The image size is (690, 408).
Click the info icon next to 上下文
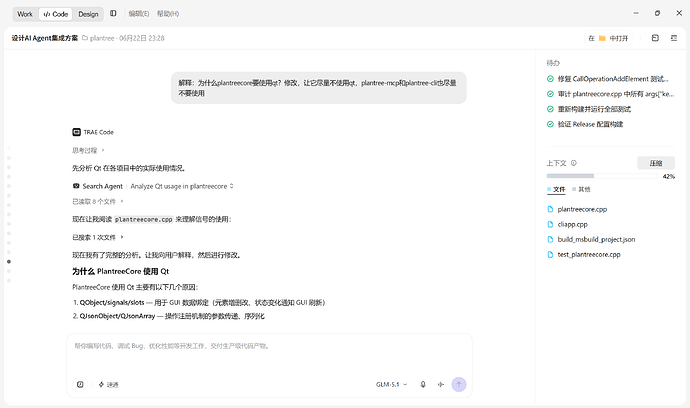click(x=573, y=163)
